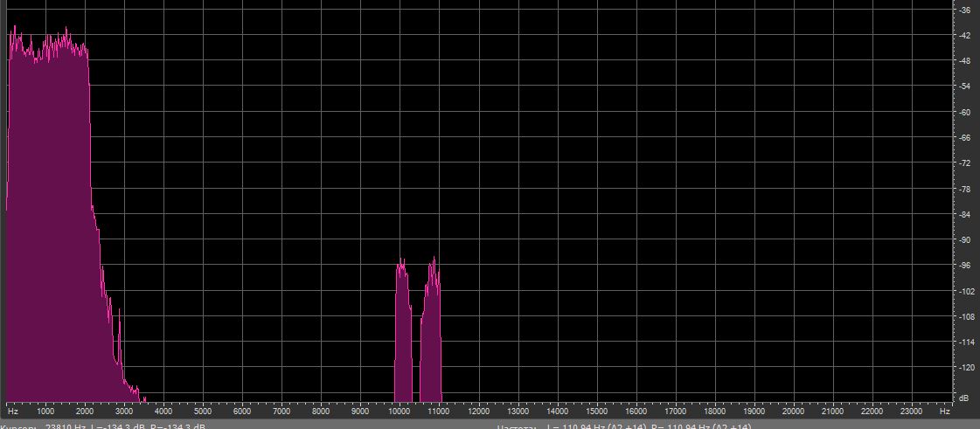Click the 9000 Hz frequency axis label
The height and width of the screenshot is (429, 980).
pyautogui.click(x=360, y=412)
